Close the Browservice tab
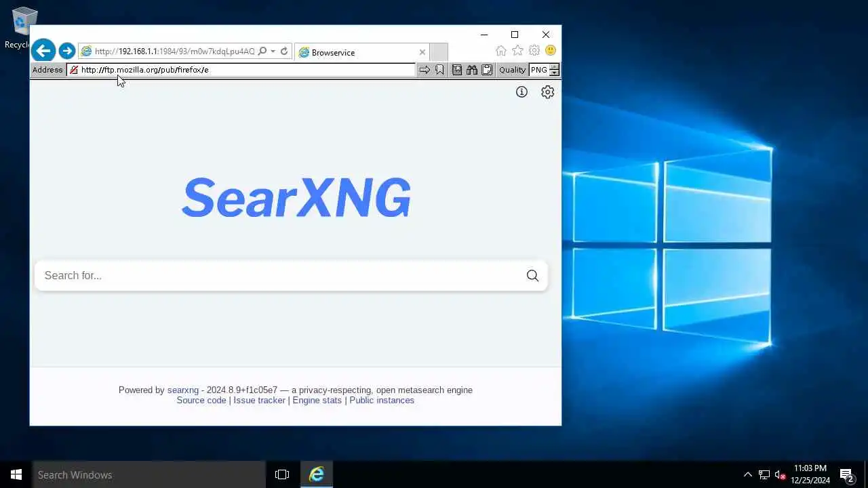Screen dimensions: 868x488 point(422,52)
